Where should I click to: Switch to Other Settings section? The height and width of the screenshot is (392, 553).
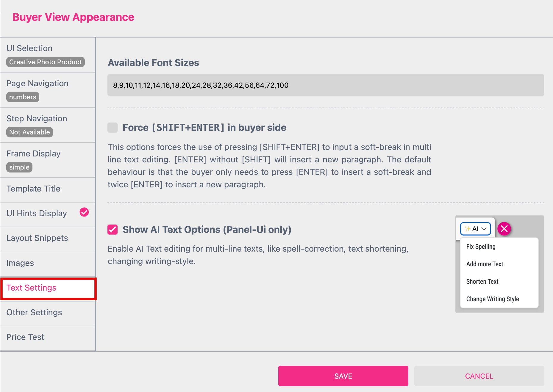[34, 312]
